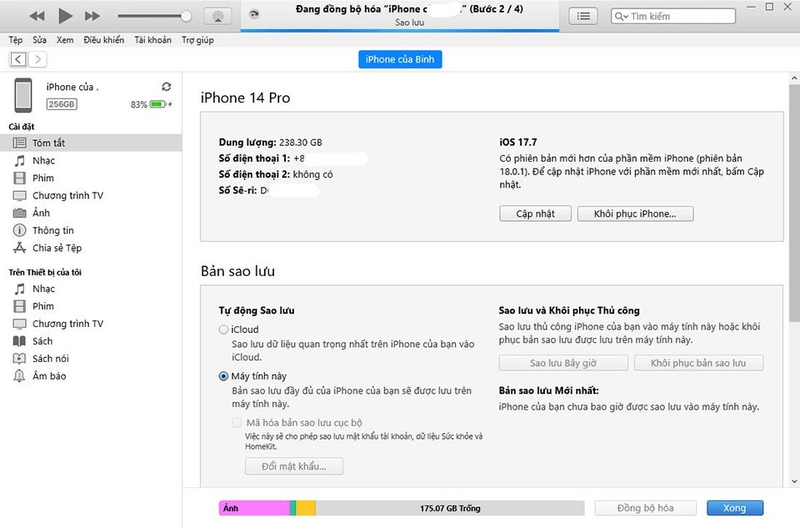Open the list view icon button
This screenshot has width=800, height=528.
tap(583, 16)
